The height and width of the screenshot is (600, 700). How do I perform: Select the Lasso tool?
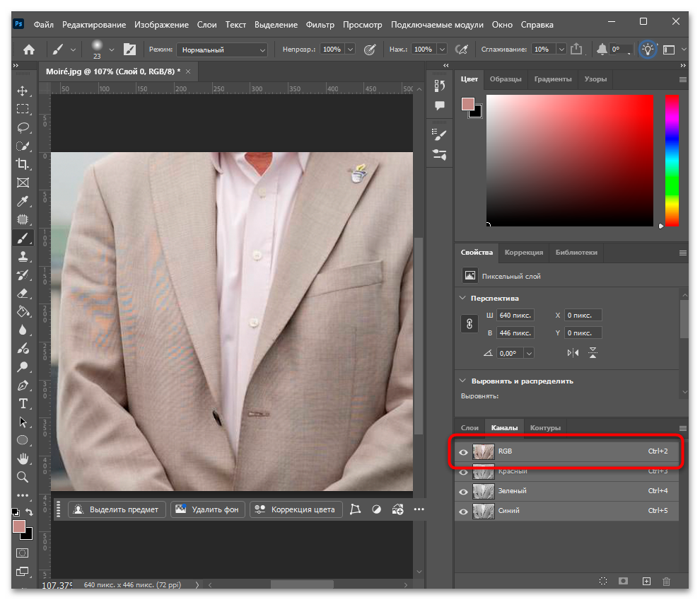23,128
